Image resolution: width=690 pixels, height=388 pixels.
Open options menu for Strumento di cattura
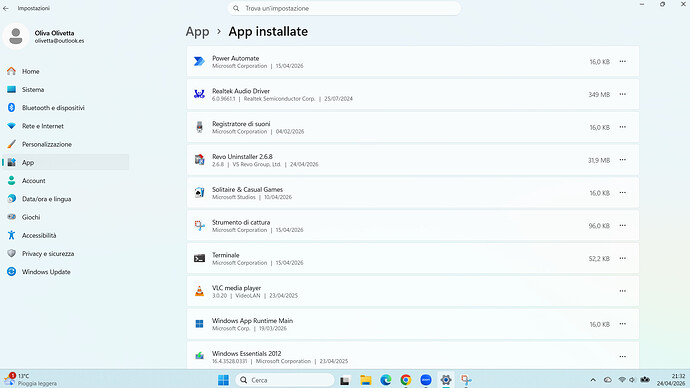tap(622, 226)
